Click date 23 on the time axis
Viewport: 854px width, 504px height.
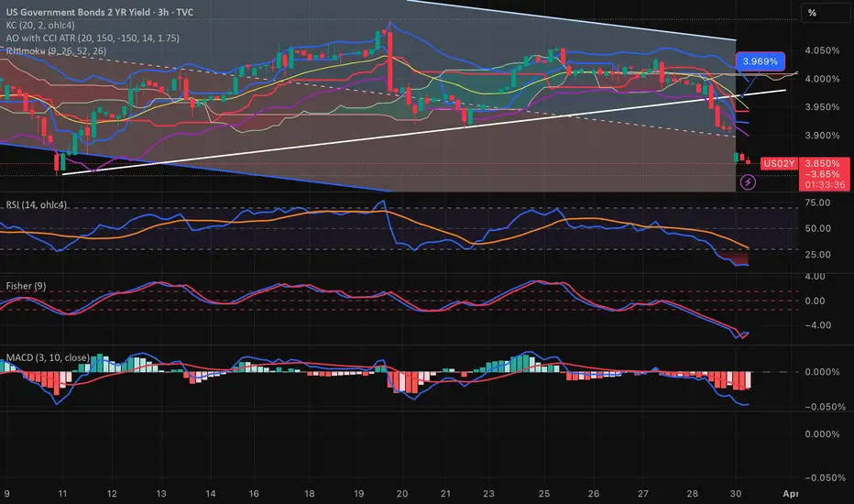pos(488,494)
